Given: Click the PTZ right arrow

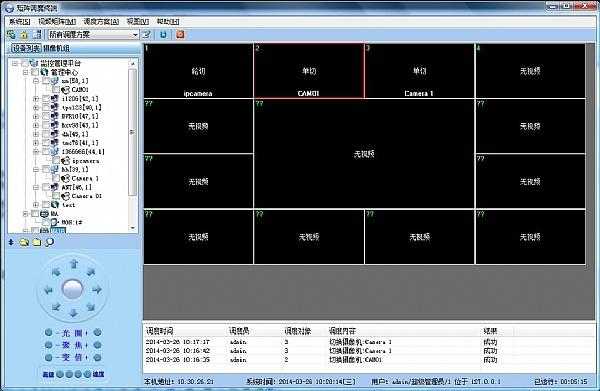Looking at the screenshot, I should [97, 289].
